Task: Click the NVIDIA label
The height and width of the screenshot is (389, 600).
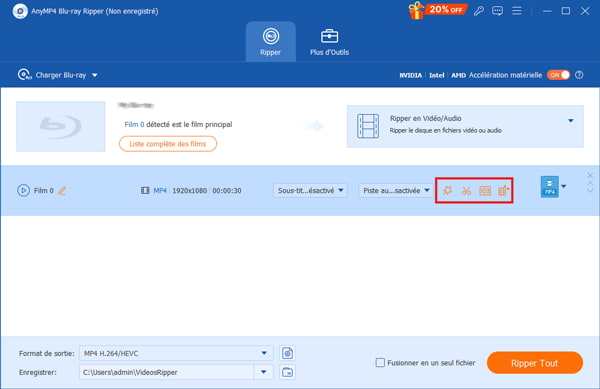Action: tap(411, 75)
